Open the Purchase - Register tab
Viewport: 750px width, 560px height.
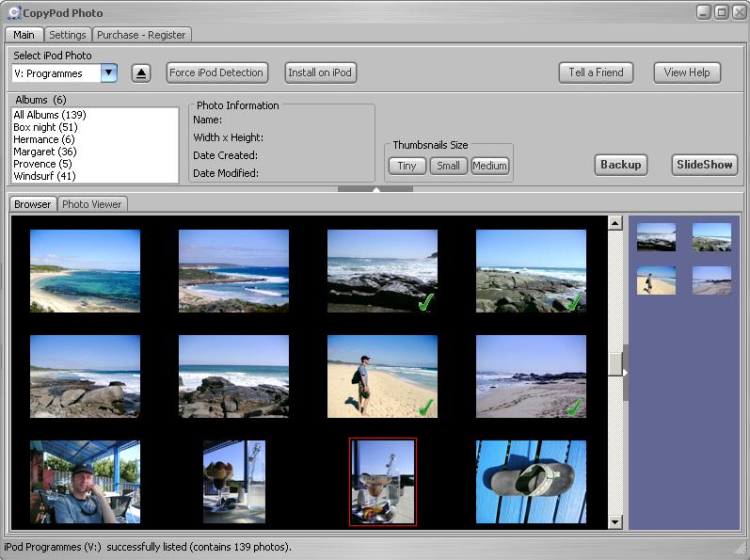click(142, 35)
